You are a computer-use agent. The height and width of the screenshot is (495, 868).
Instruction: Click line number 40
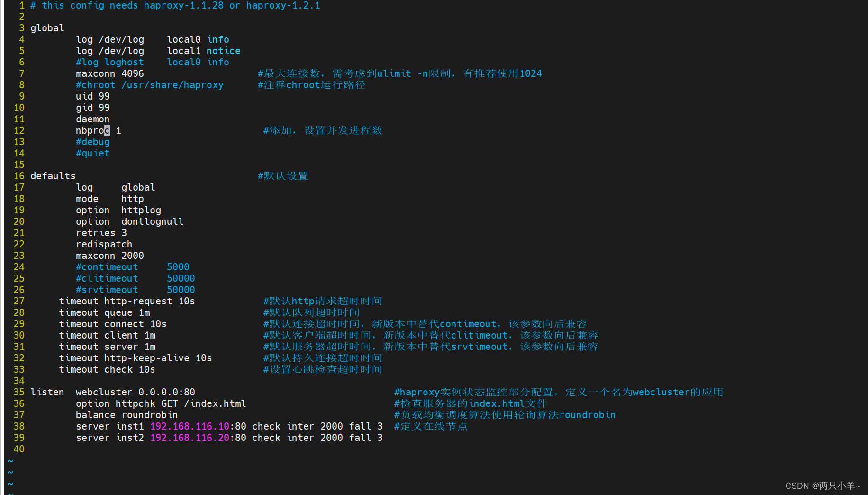pos(19,449)
